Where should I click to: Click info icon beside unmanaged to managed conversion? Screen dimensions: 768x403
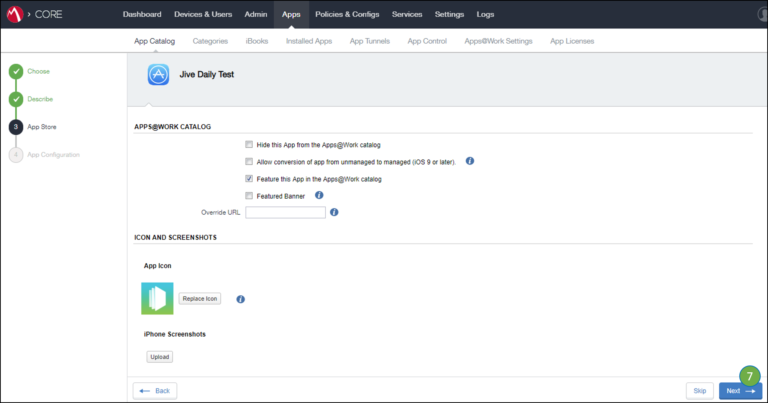point(470,161)
